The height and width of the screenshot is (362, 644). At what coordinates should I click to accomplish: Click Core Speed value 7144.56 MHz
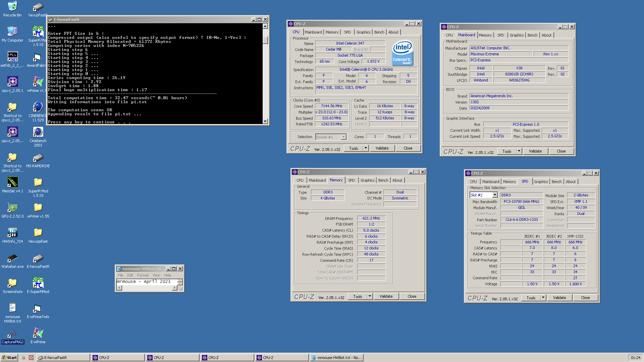(x=331, y=106)
